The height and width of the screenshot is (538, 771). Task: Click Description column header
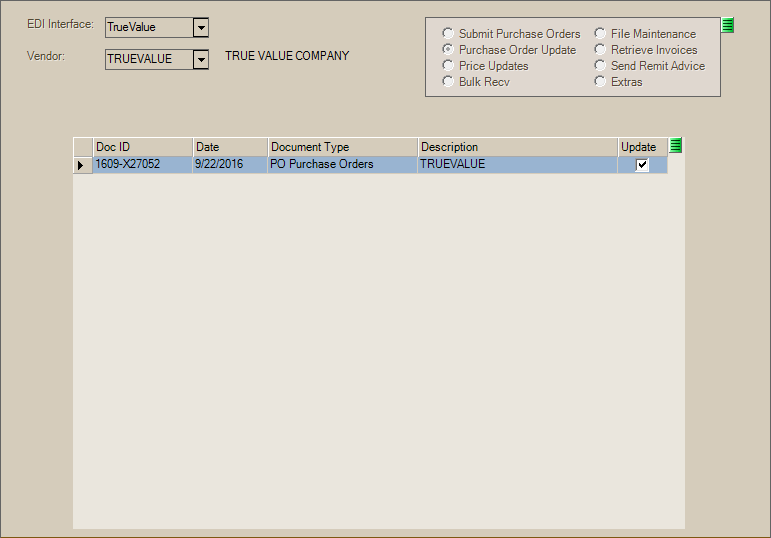pos(518,147)
